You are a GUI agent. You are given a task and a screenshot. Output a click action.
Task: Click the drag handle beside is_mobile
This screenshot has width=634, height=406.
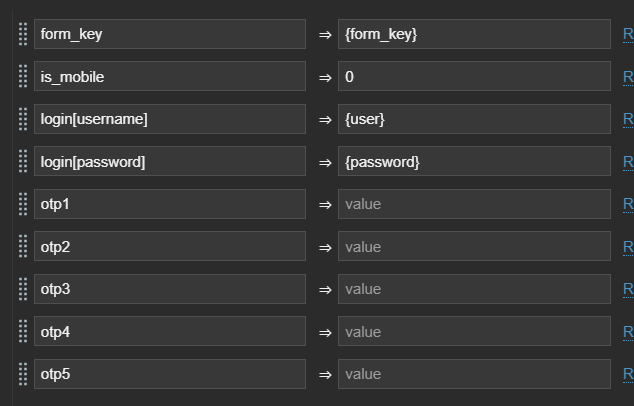click(23, 76)
